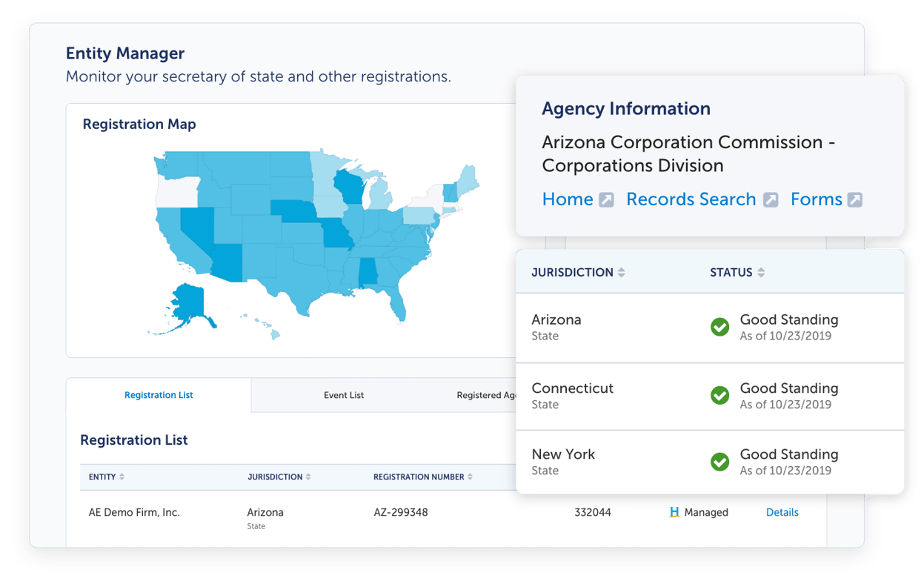Open external link icon beside Records Search
924x584 pixels.
(771, 199)
